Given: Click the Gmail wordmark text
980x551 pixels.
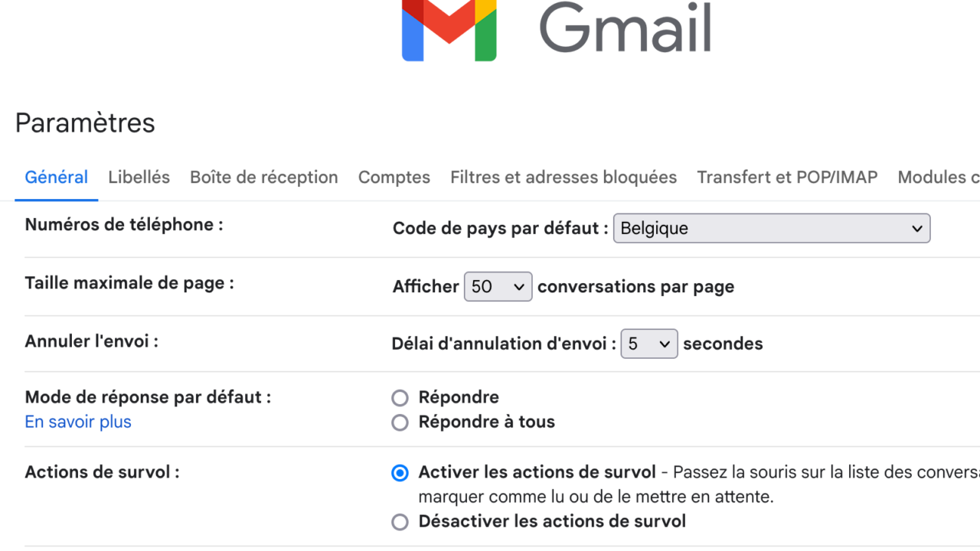Looking at the screenshot, I should 626,27.
